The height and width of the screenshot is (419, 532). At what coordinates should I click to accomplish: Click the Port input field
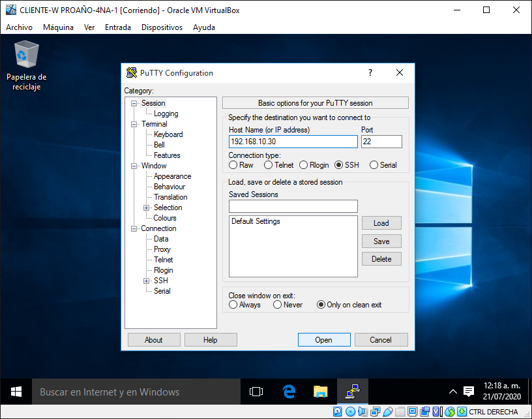pyautogui.click(x=381, y=142)
